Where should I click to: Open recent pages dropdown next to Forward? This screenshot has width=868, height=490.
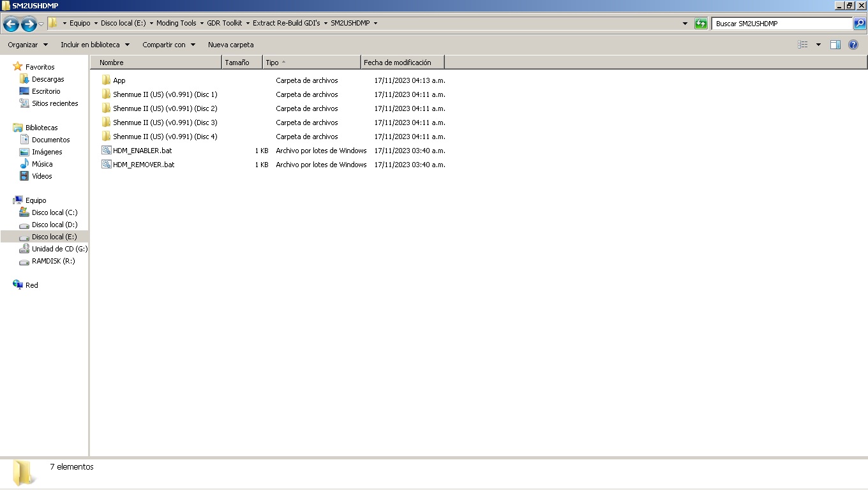click(41, 24)
